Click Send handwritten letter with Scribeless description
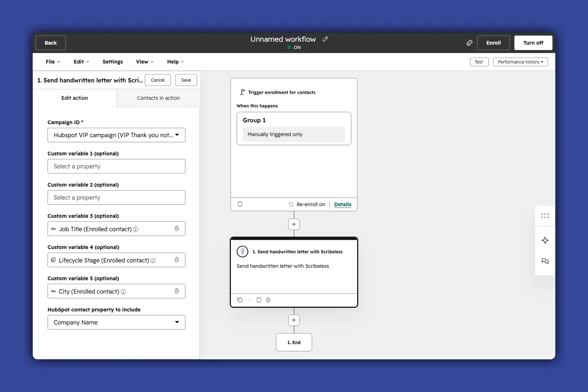The width and height of the screenshot is (588, 392). coord(283,266)
